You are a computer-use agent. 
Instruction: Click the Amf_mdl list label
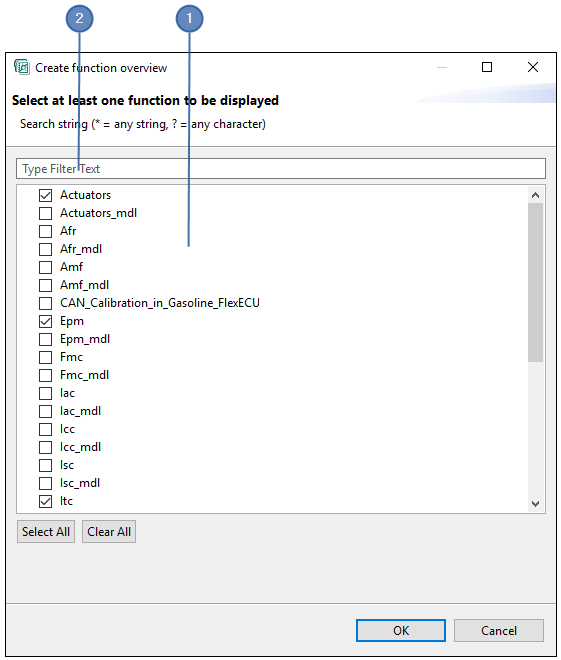tap(85, 285)
